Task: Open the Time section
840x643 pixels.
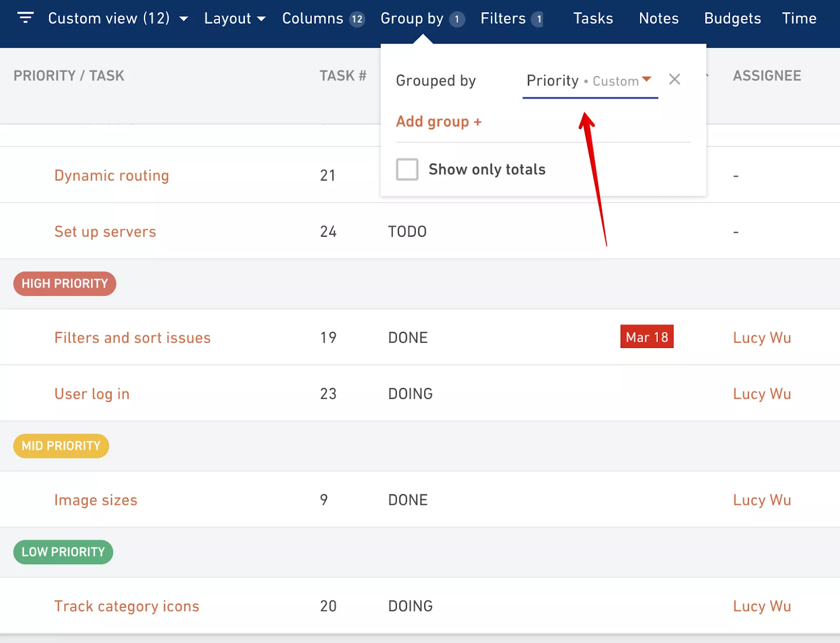Action: (799, 18)
